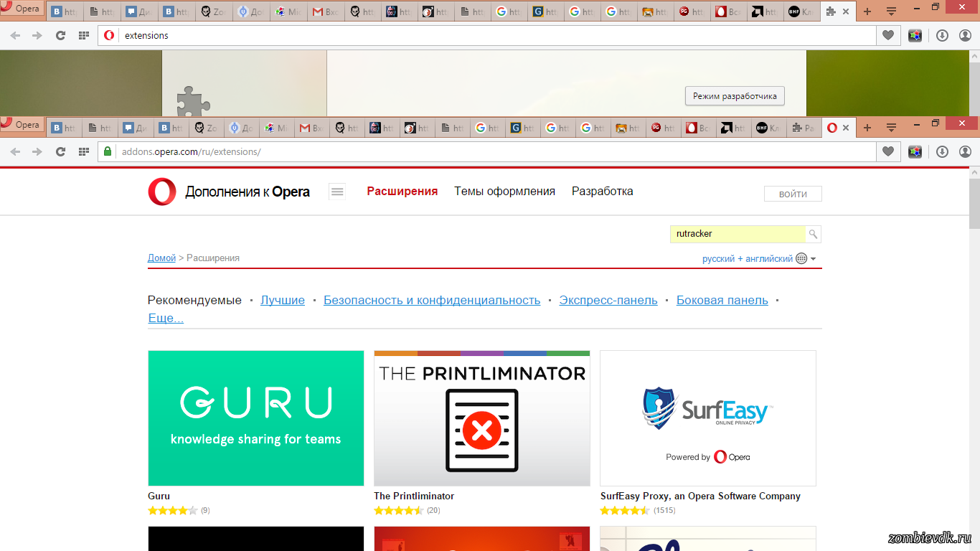Image resolution: width=980 pixels, height=551 pixels.
Task: Click the 'ВОЙТИ' sign-in button
Action: (x=793, y=194)
